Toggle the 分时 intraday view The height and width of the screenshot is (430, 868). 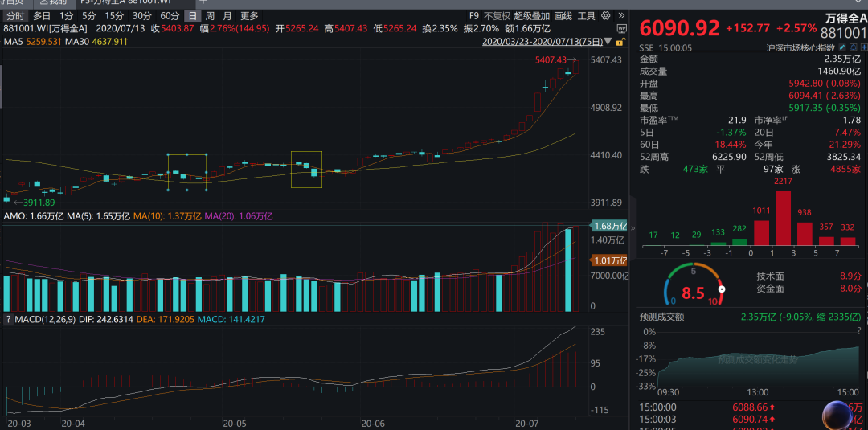pyautogui.click(x=14, y=15)
